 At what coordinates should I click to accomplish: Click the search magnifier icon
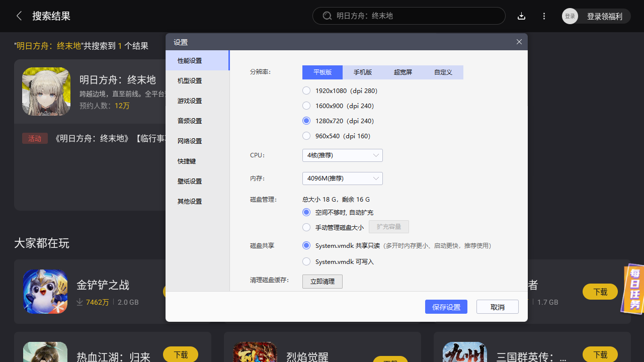[x=327, y=16]
